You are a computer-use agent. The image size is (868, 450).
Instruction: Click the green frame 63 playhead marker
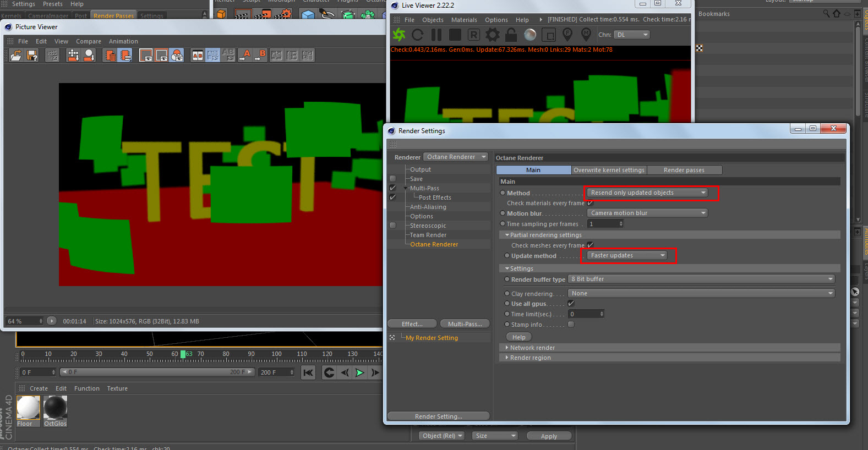click(x=183, y=354)
